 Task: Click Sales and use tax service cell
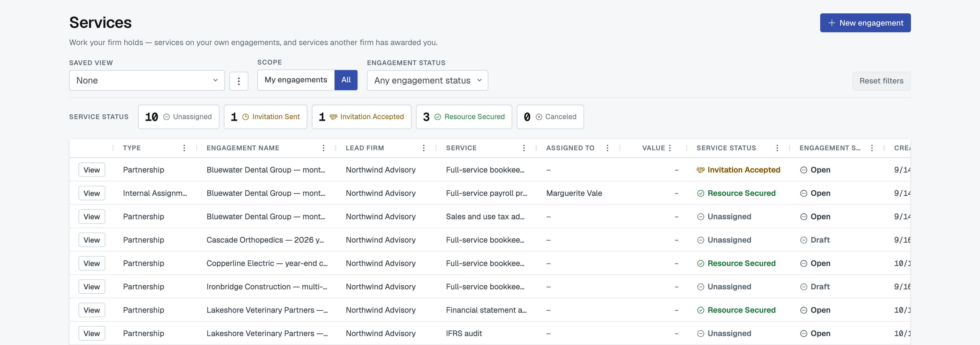tap(485, 217)
